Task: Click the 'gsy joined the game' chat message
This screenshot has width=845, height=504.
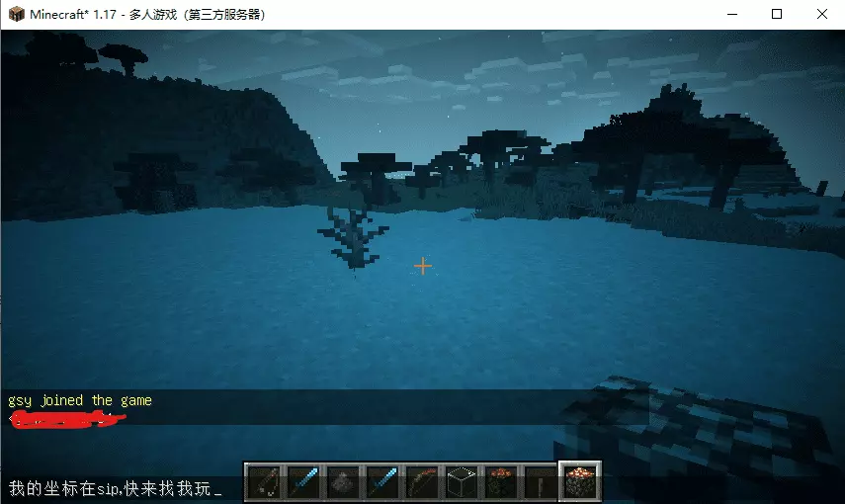Action: pos(80,400)
